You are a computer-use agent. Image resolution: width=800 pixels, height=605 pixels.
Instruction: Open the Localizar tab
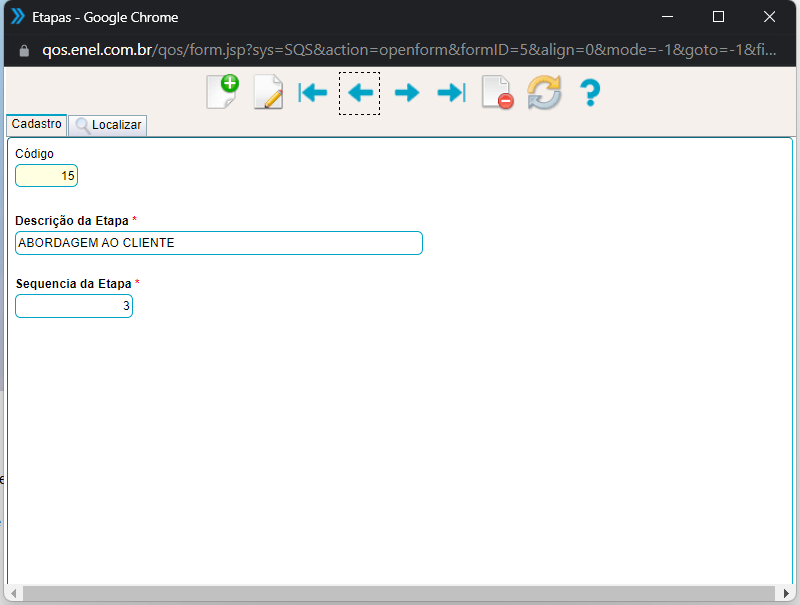[109, 125]
